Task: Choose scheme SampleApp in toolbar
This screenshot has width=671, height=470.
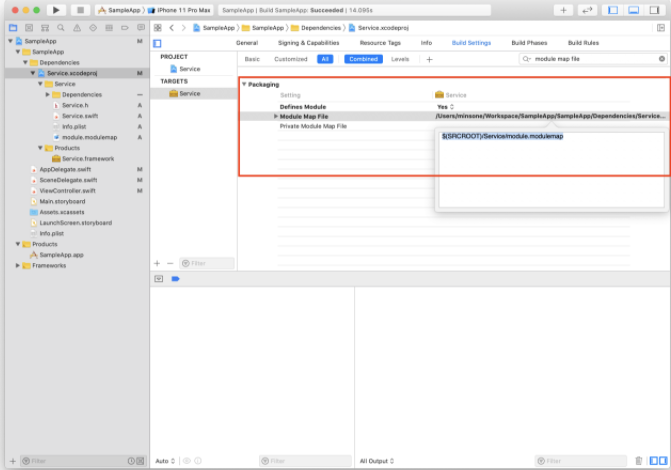Action: click(x=120, y=10)
